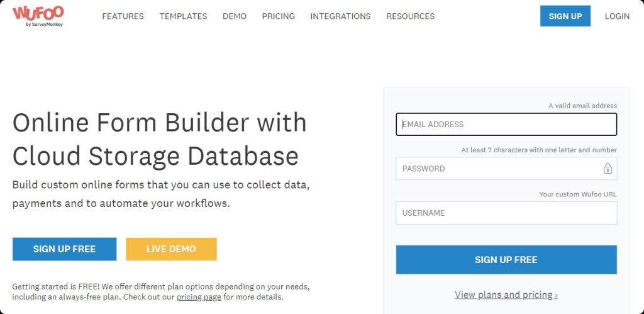Launch the Live Demo button

tap(171, 249)
